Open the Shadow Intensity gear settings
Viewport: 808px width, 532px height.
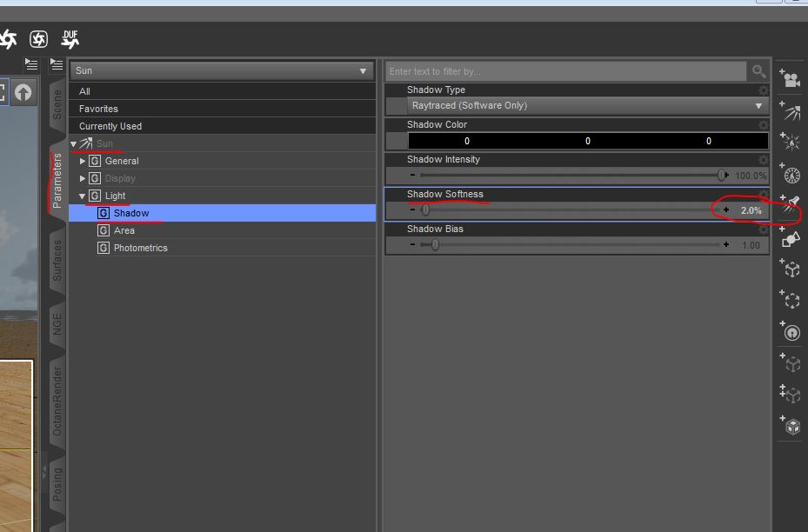point(763,160)
